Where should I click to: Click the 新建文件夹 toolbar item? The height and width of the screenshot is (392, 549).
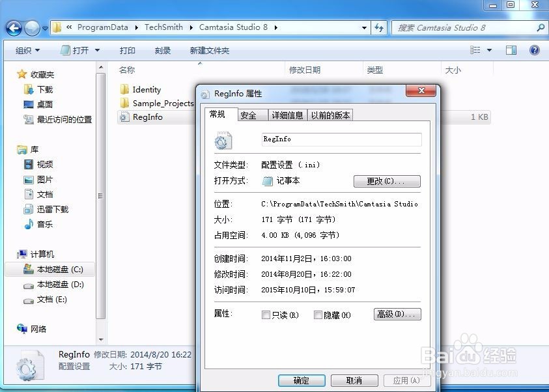210,49
